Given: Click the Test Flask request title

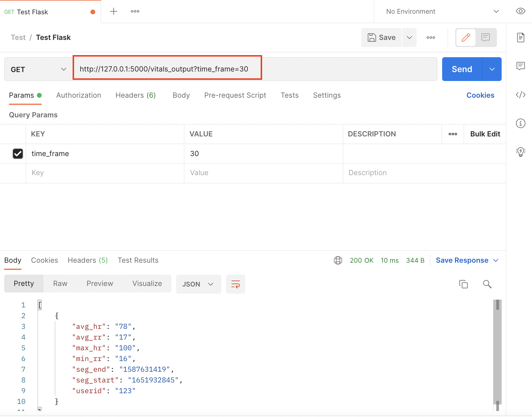Looking at the screenshot, I should (x=53, y=38).
